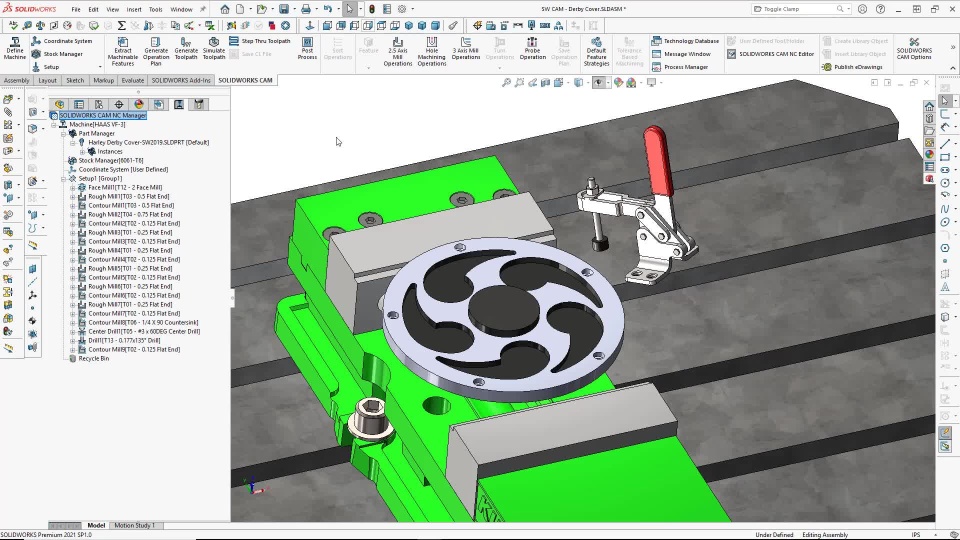960x540 pixels.
Task: Open the Process Manager
Action: pyautogui.click(x=680, y=67)
